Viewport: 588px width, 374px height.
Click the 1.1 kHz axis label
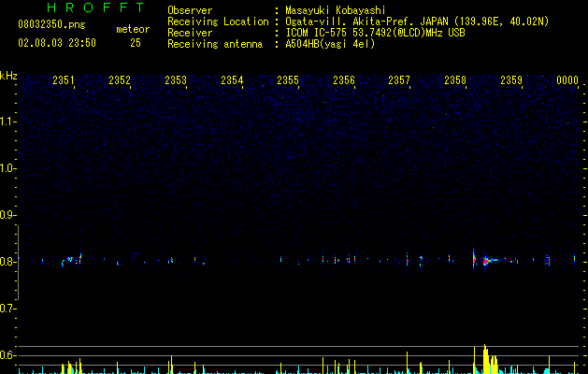(x=7, y=122)
